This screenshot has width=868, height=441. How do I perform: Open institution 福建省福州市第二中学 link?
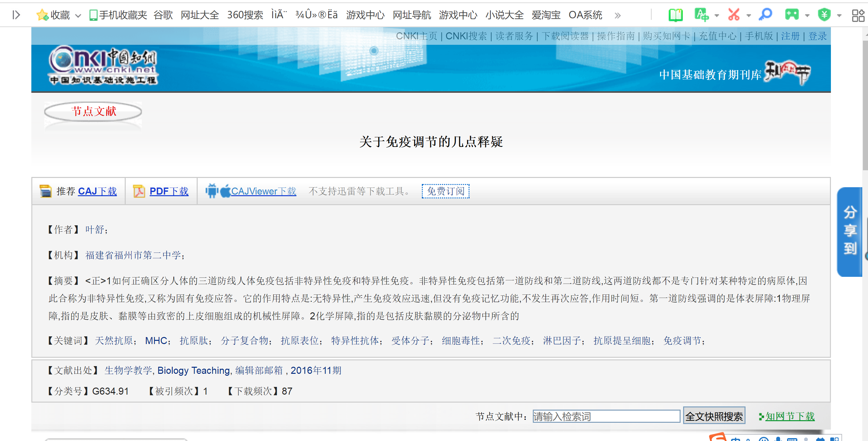(133, 255)
